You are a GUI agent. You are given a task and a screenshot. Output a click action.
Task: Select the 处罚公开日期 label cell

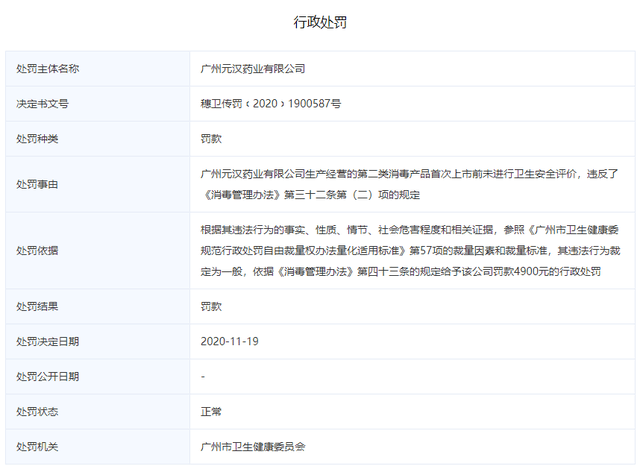48,376
